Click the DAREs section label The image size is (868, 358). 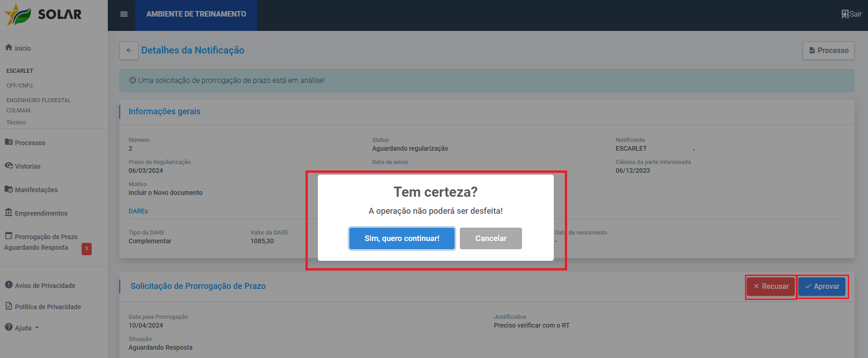click(138, 211)
